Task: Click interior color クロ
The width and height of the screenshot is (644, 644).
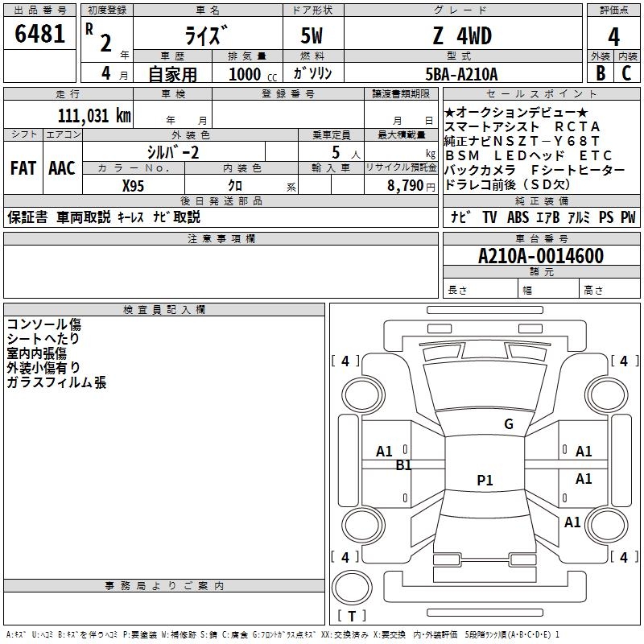Action: pyautogui.click(x=235, y=186)
